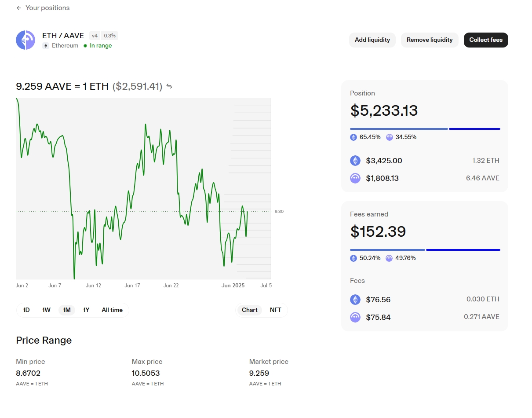
Task: Click the price line at its latest point
Action: pos(248,212)
